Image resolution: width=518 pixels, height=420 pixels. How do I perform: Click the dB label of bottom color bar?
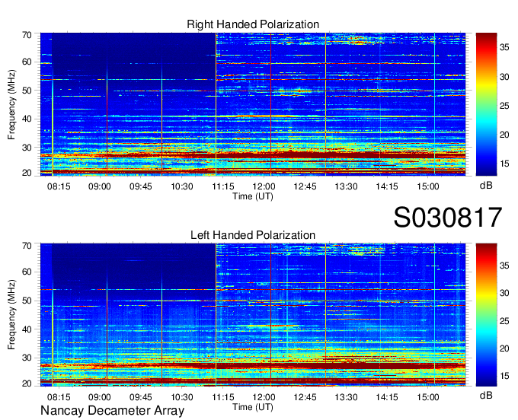(x=486, y=395)
